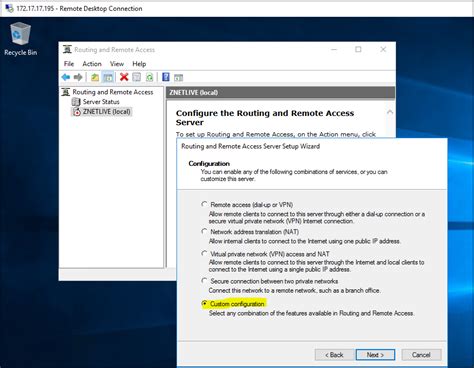Click the red Delete X toolbar icon
This screenshot has height=368, width=474.
tap(124, 77)
